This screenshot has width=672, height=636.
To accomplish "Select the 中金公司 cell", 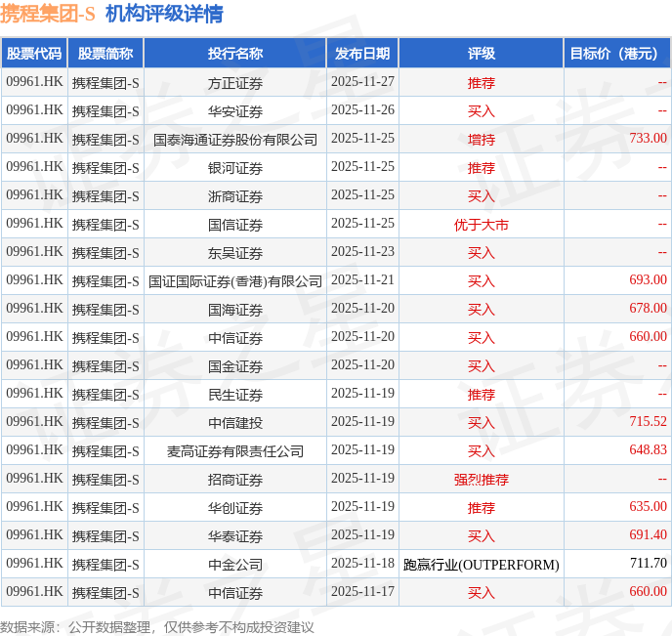I will pos(235,564).
